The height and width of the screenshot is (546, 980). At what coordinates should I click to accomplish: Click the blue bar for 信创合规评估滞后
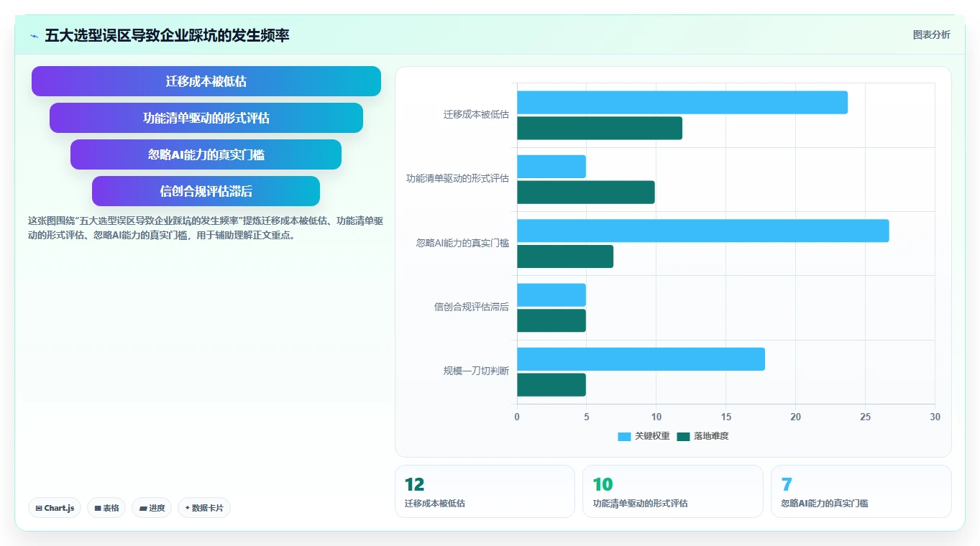click(551, 295)
